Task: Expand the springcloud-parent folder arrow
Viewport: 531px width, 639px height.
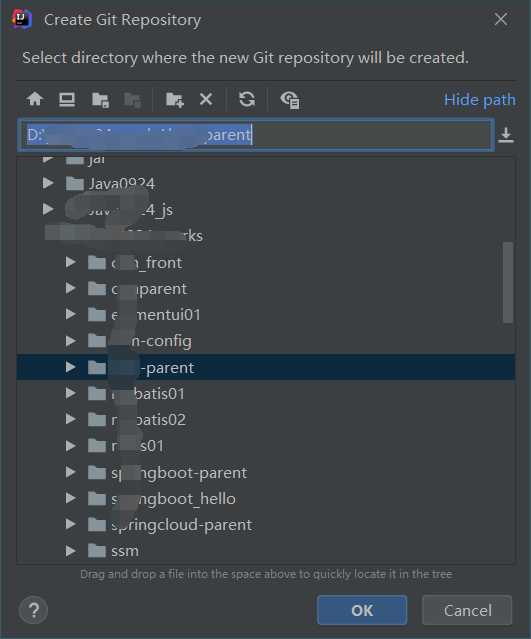Action: point(71,524)
